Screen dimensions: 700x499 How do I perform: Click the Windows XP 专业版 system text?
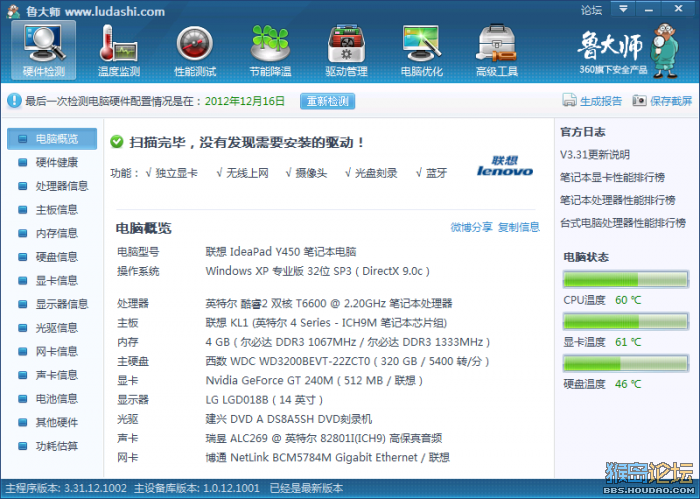pos(317,271)
